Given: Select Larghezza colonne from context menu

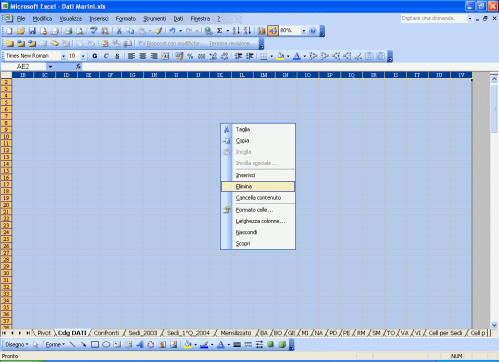Looking at the screenshot, I should click(x=258, y=221).
